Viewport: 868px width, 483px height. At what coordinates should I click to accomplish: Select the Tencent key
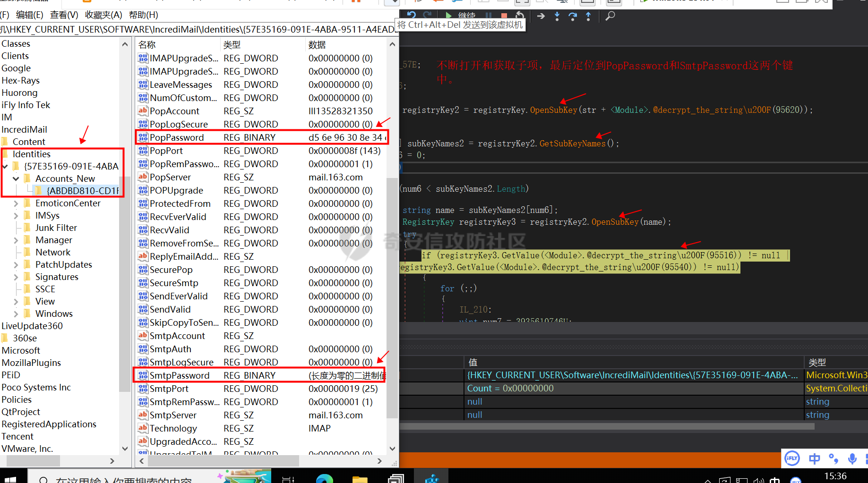pos(17,436)
